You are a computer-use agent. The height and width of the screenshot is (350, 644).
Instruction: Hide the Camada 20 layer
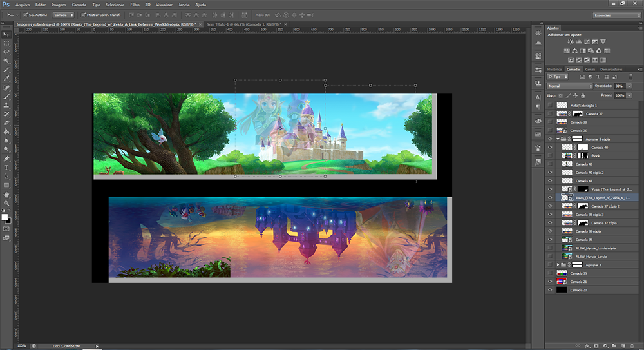coord(550,290)
